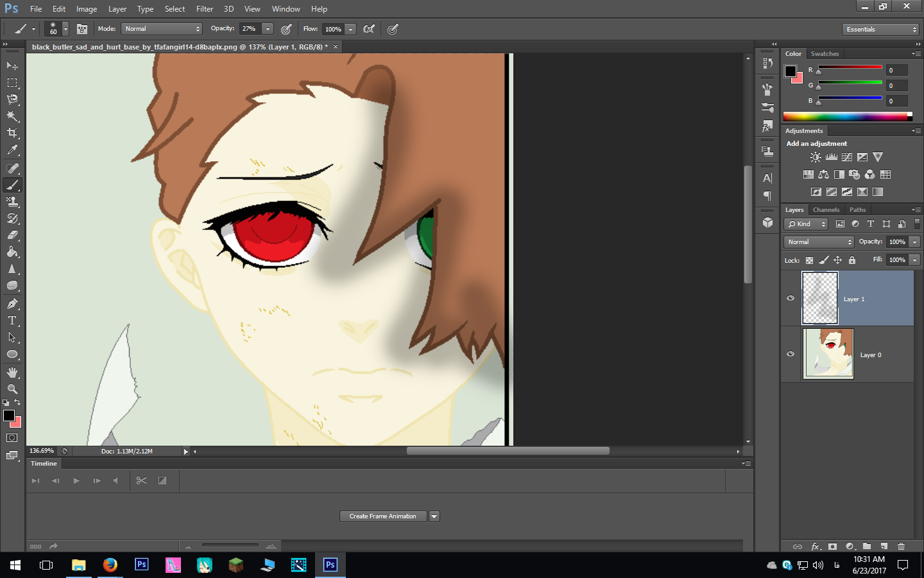Open the Essentials workspace dropdown

pos(880,30)
